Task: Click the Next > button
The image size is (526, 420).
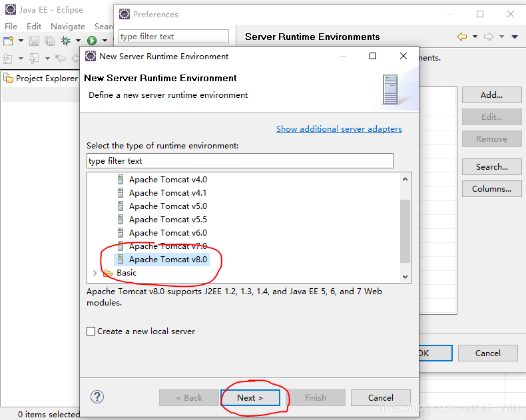Action: 250,398
